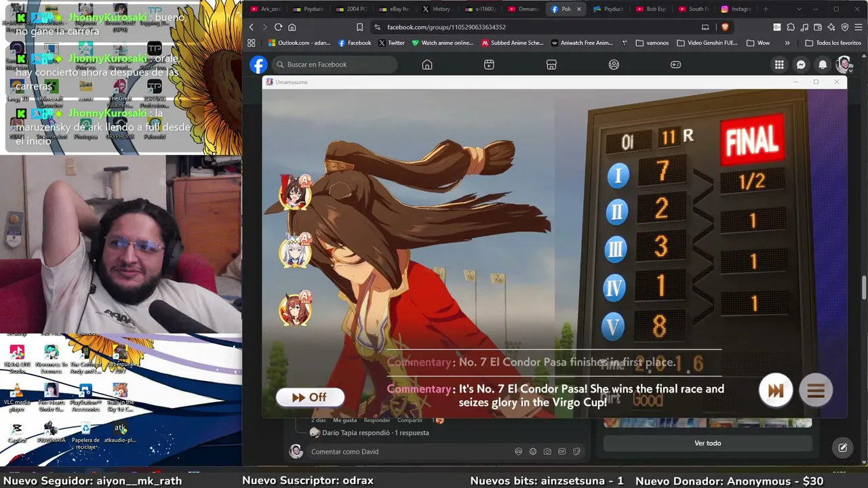
Task: Expand the Video Genshin bookmarks folder
Action: click(x=707, y=43)
